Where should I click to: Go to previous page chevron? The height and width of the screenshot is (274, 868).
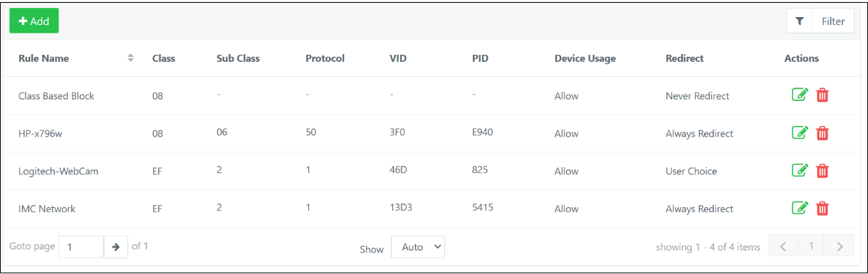(783, 247)
